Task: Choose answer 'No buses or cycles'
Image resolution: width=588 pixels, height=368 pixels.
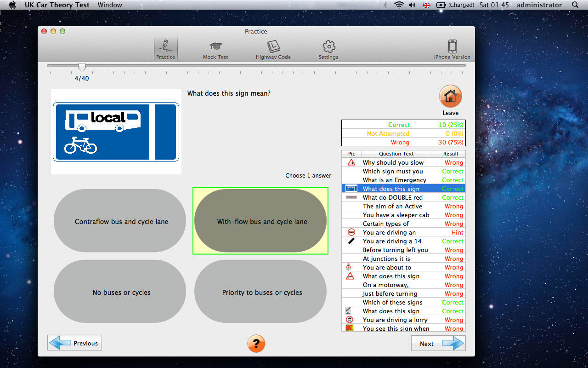Action: click(121, 292)
